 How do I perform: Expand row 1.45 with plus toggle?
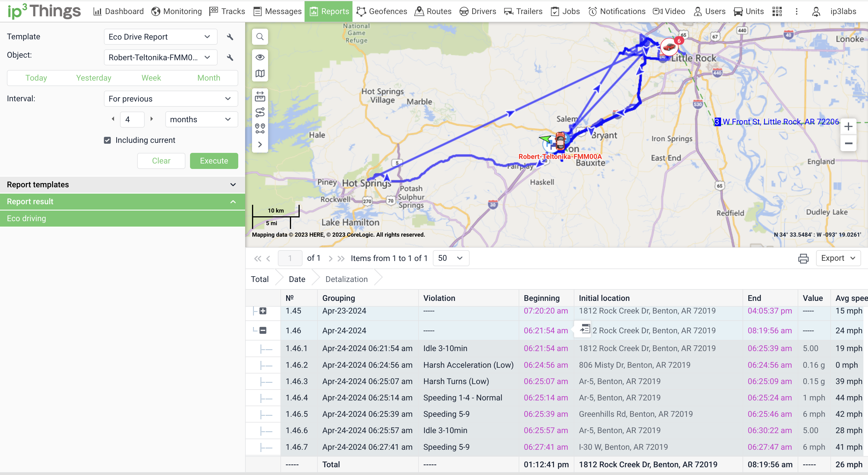pos(263,311)
